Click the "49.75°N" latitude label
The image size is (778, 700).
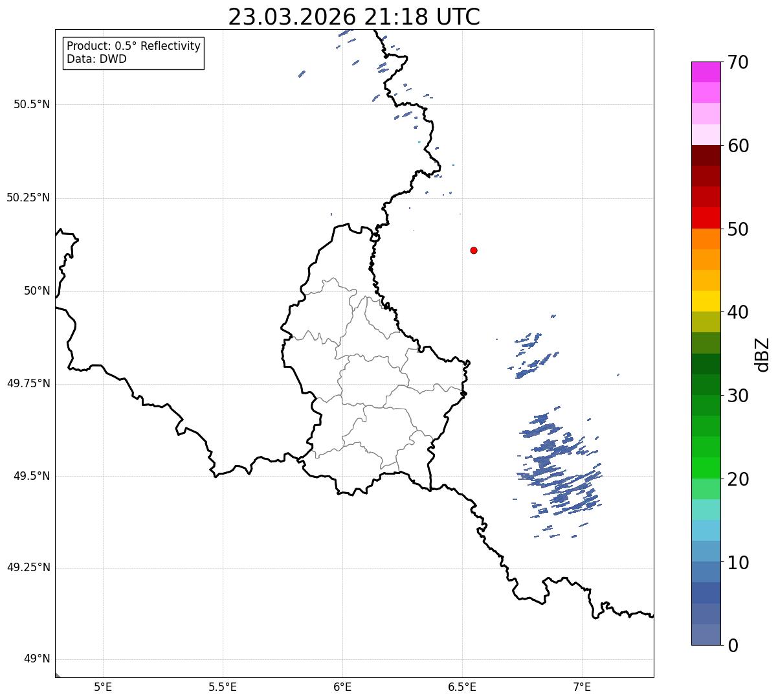click(28, 384)
